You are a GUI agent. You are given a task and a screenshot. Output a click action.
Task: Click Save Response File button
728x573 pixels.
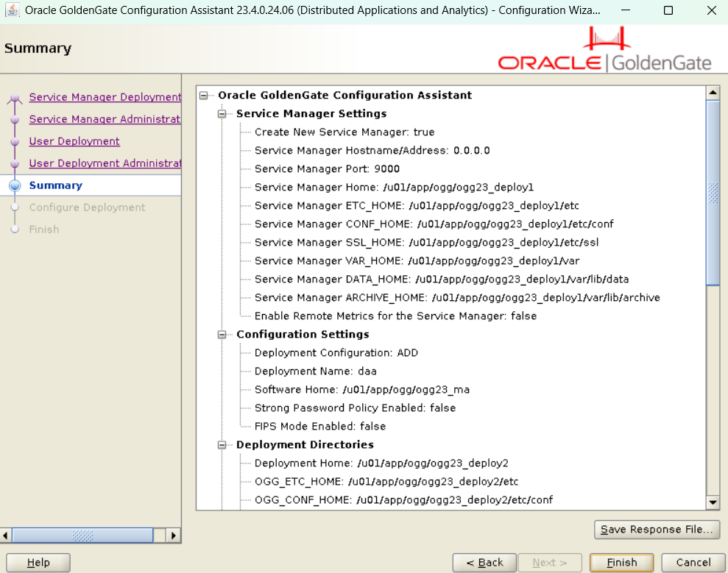(x=657, y=530)
